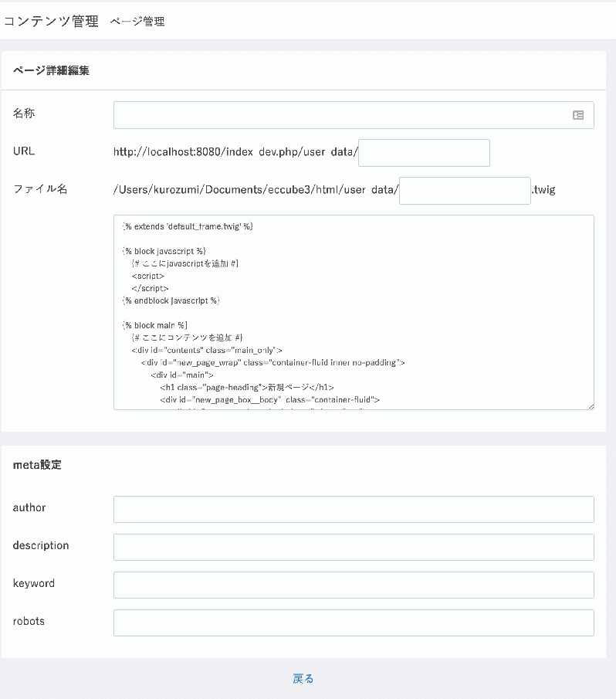Click the "ここにコンテンツを追加" comment line
The height and width of the screenshot is (699, 616).
[x=188, y=338]
